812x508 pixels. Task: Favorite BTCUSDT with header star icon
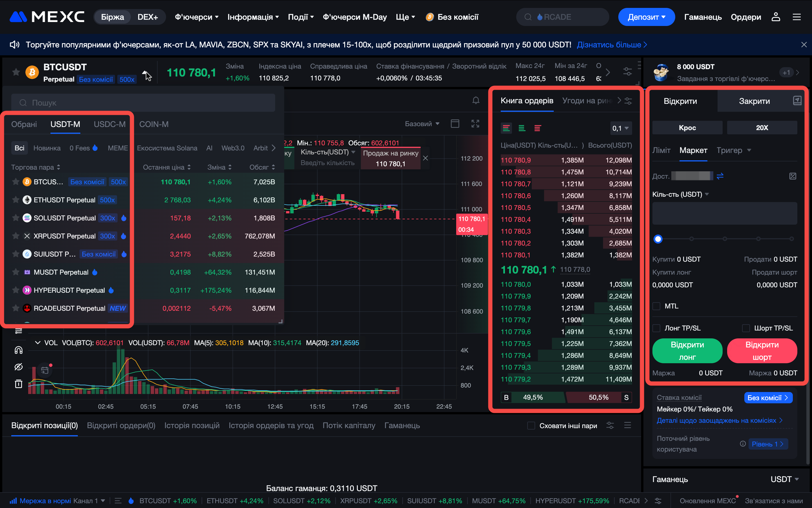pos(16,72)
